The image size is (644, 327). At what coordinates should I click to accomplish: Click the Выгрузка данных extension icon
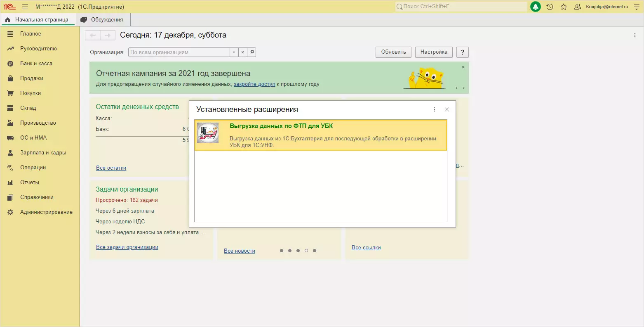coord(208,133)
